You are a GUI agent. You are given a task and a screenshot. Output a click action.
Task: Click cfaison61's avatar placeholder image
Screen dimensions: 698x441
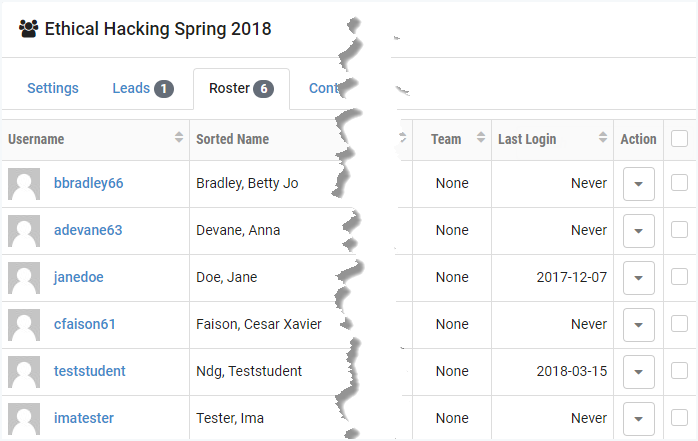click(24, 325)
